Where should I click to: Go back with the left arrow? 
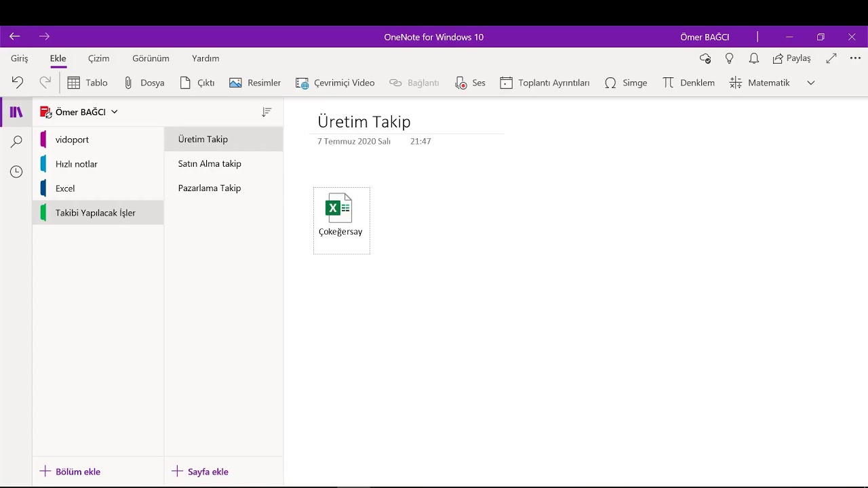click(x=15, y=37)
